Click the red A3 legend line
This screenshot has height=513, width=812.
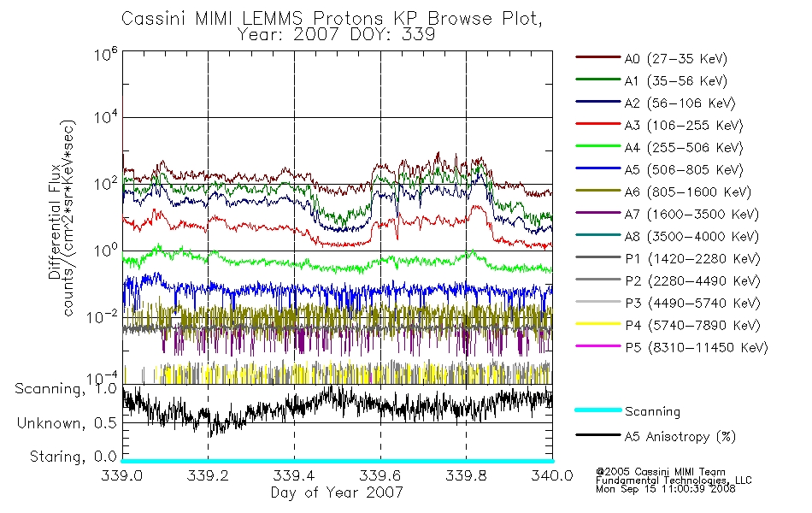coord(597,123)
